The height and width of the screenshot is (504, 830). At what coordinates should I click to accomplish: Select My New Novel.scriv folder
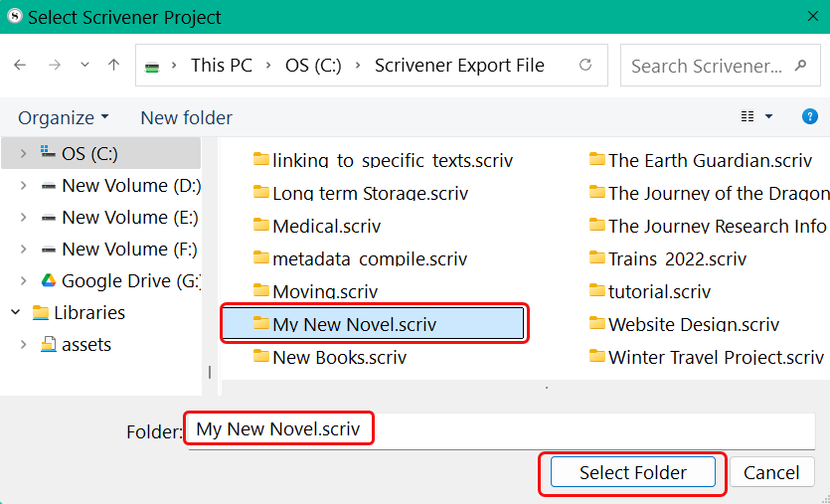373,323
